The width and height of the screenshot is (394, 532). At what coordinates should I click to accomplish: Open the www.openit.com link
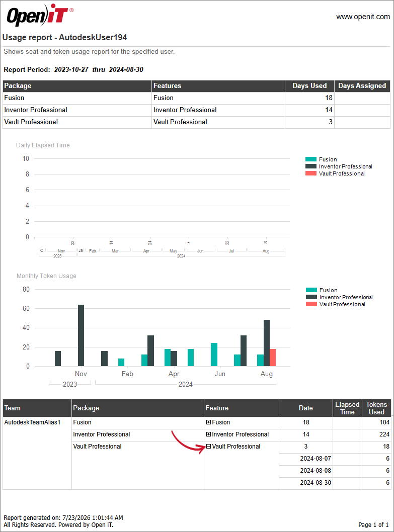363,17
